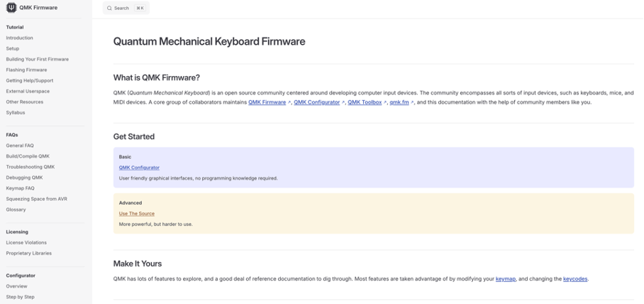Select Getting Help/Support in sidebar
Viewport: 644px width, 304px height.
pyautogui.click(x=29, y=80)
